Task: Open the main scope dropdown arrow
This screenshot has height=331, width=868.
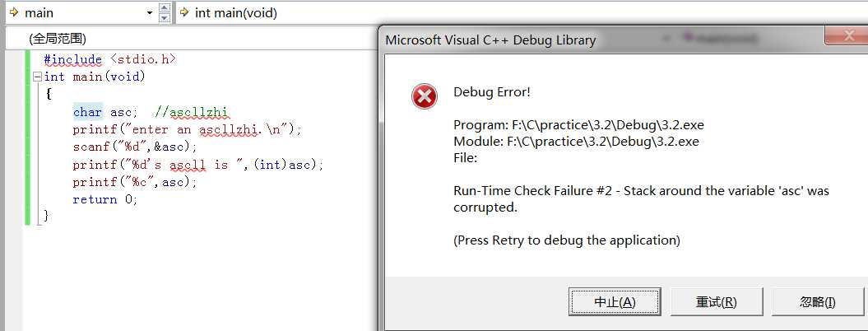Action: [x=149, y=13]
